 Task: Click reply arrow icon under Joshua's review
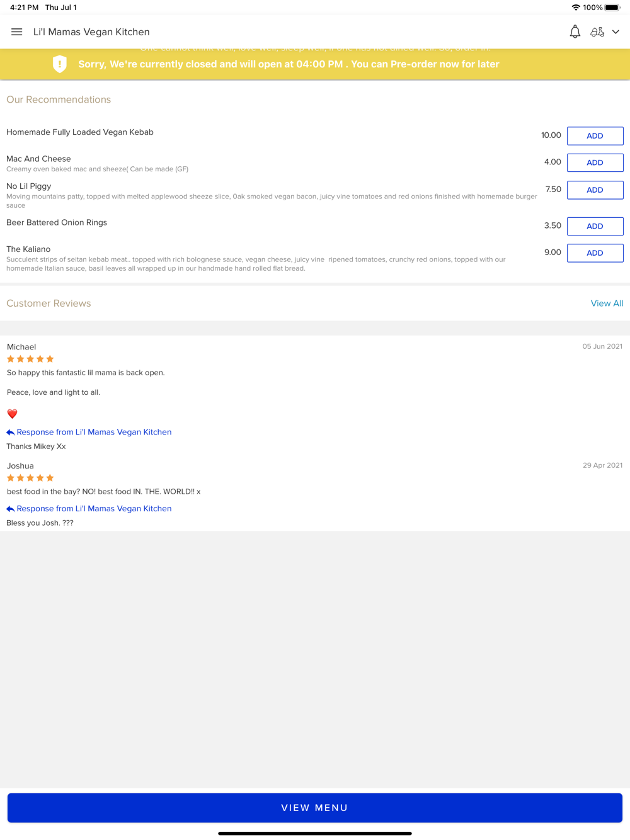click(10, 509)
